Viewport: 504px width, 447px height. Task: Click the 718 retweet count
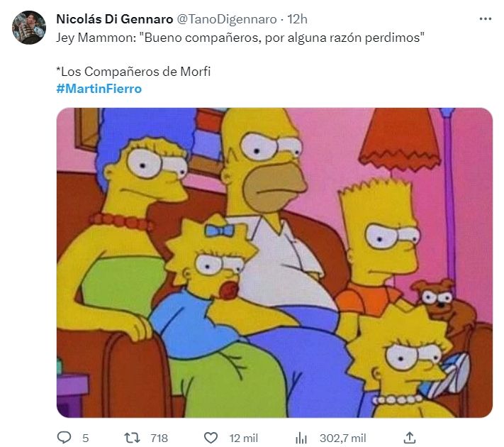coord(159,438)
